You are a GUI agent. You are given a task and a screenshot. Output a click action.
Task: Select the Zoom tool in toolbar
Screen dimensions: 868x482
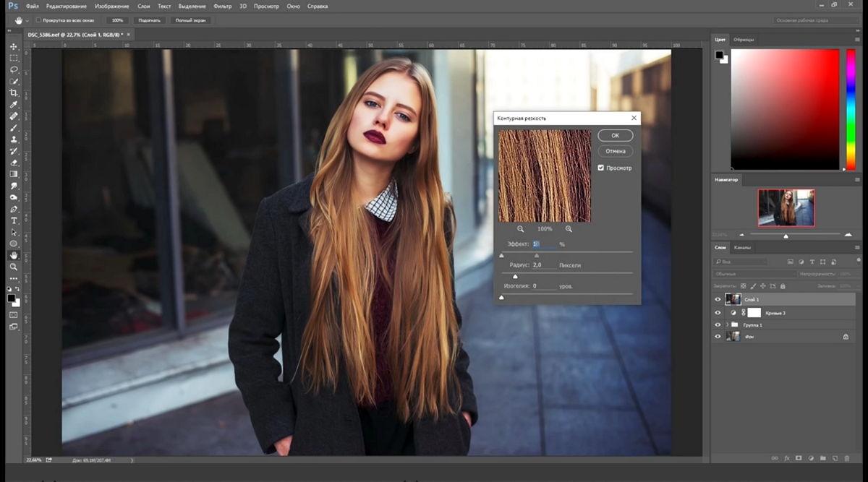(x=13, y=267)
